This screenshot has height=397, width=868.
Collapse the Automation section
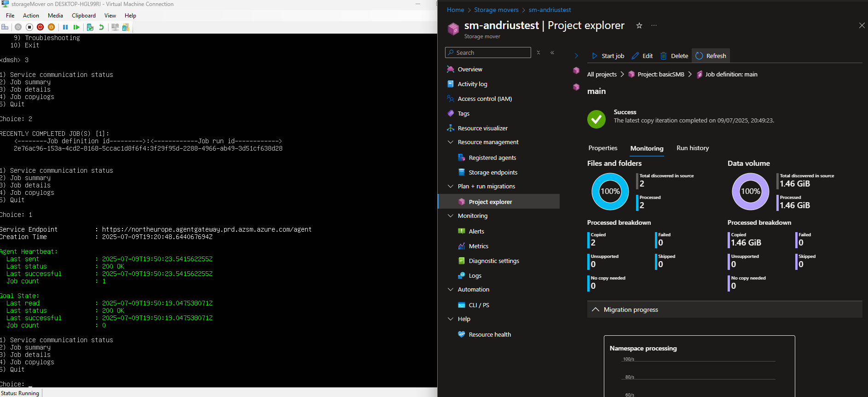point(451,289)
